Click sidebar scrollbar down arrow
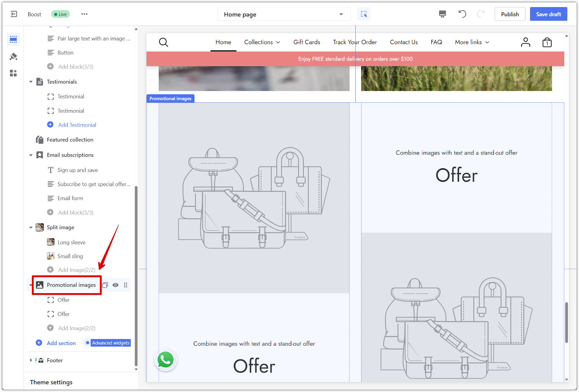 [136, 370]
